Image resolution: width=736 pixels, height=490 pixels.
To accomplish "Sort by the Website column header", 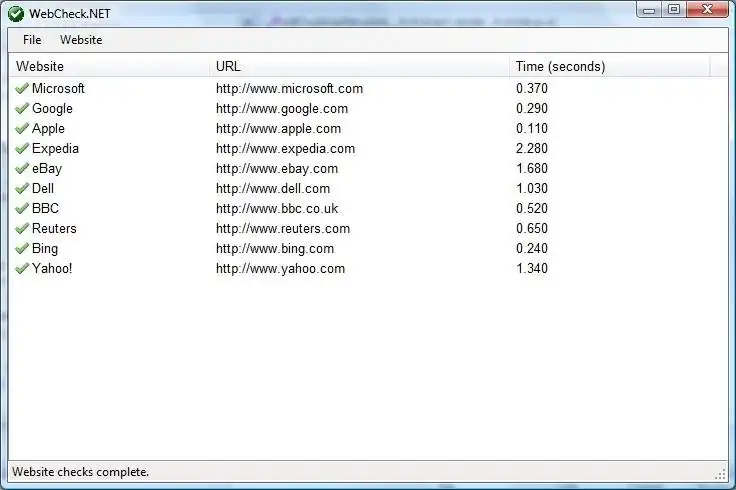I will point(110,66).
